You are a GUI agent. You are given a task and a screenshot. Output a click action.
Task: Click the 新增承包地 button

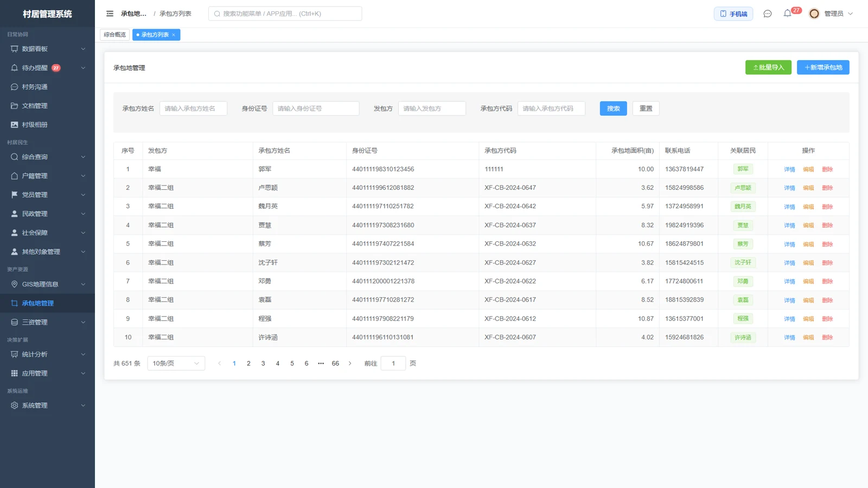tap(823, 67)
